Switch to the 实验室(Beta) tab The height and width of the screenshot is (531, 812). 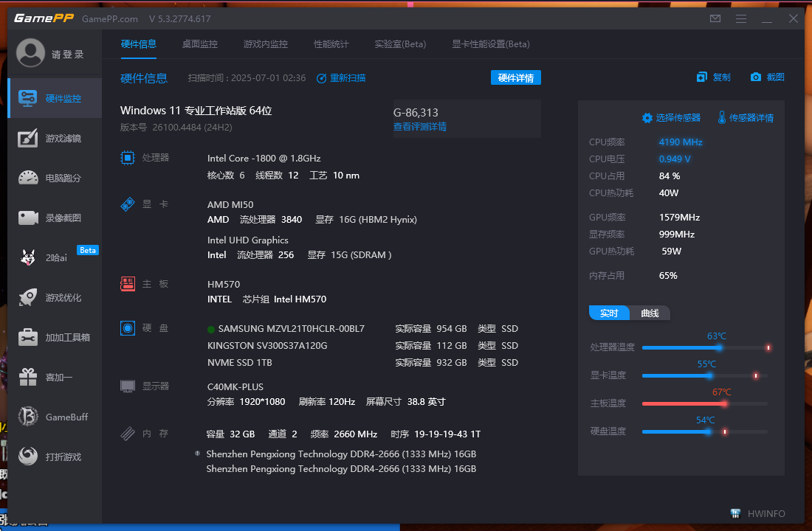click(400, 44)
